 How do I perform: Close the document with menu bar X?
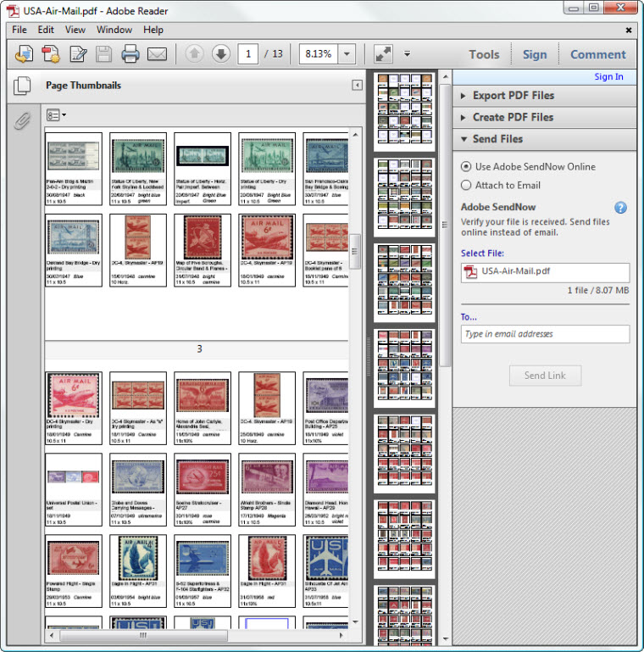629,30
